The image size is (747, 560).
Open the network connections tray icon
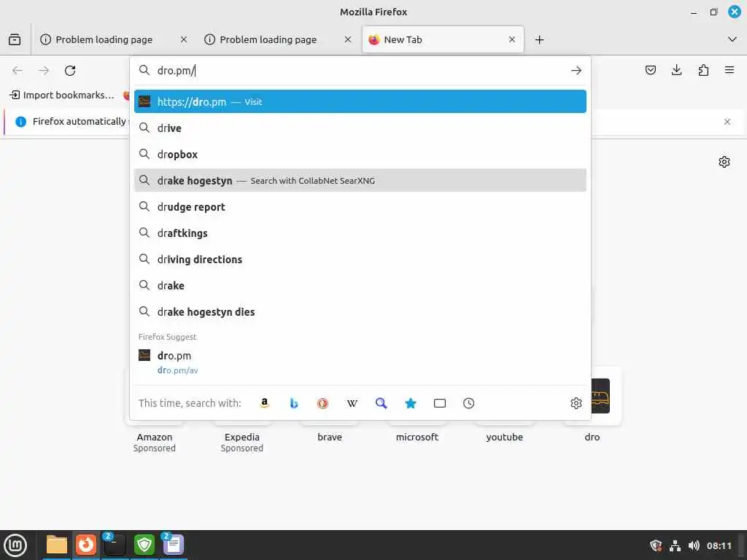pos(675,545)
